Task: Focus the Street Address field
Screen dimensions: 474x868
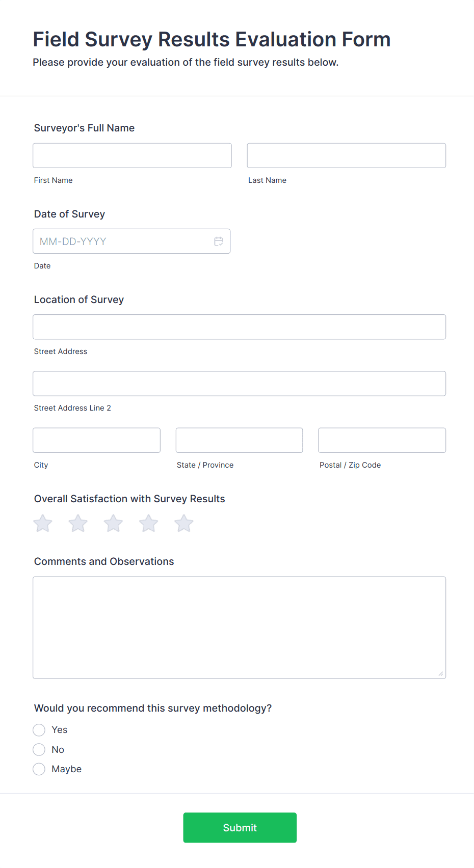Action: [x=239, y=327]
